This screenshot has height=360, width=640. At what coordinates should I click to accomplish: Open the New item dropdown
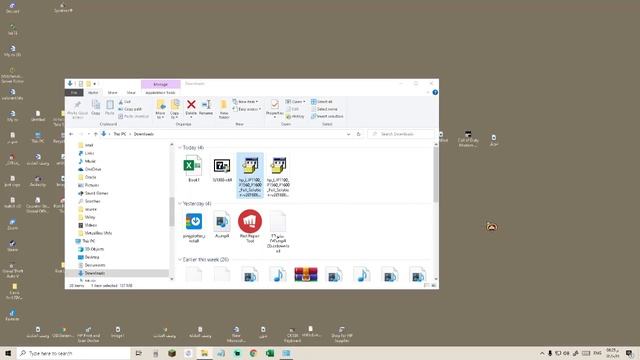pos(246,101)
